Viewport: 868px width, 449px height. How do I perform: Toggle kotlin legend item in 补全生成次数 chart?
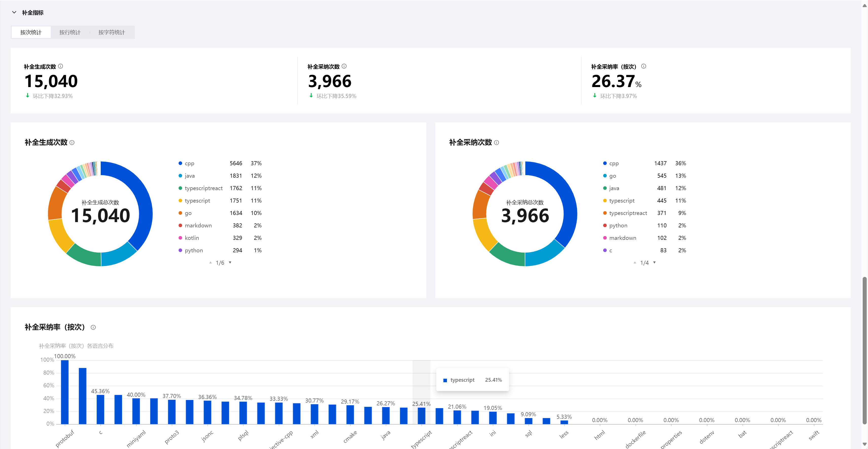[192, 238]
